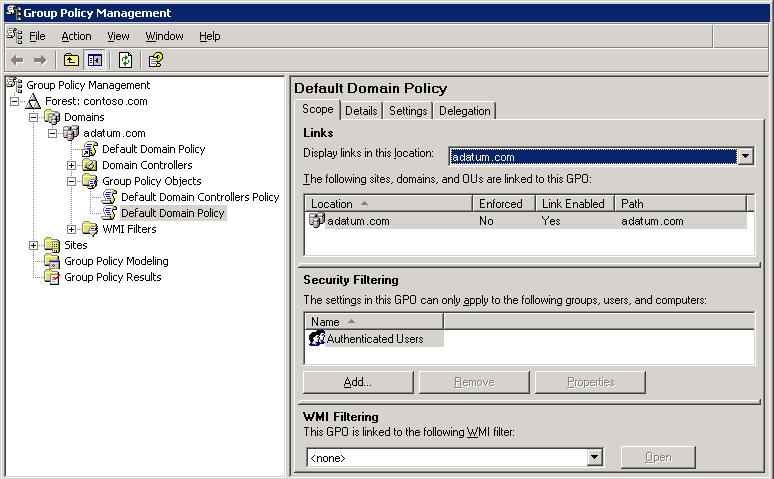Sort security filtering by Name column header
774x479 pixels.
click(374, 321)
